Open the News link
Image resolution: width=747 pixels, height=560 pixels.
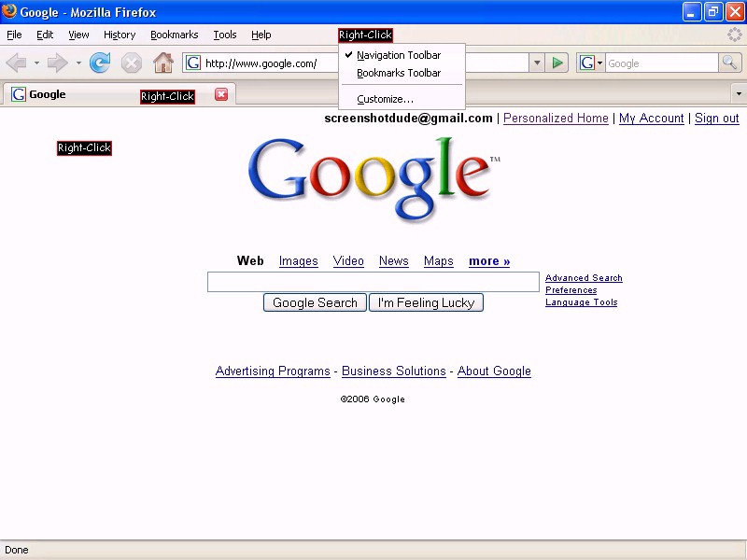393,261
